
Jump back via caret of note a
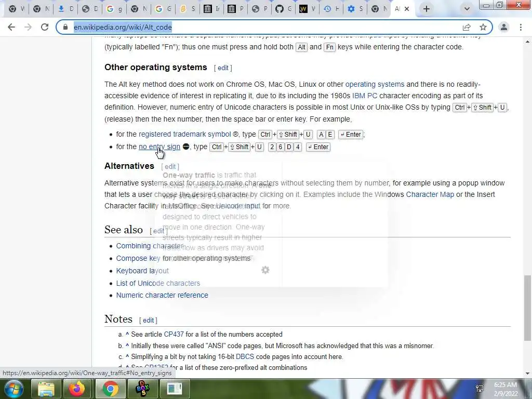pyautogui.click(x=127, y=334)
